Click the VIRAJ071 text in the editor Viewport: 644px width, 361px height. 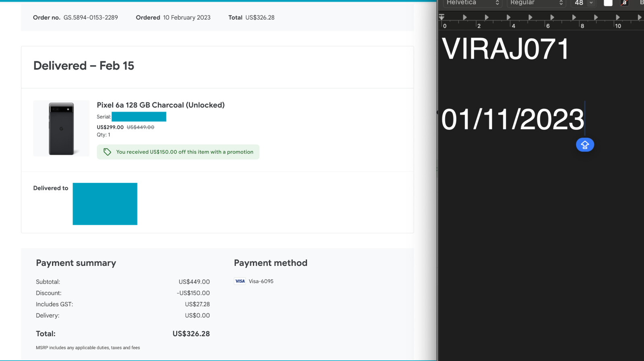pyautogui.click(x=506, y=49)
